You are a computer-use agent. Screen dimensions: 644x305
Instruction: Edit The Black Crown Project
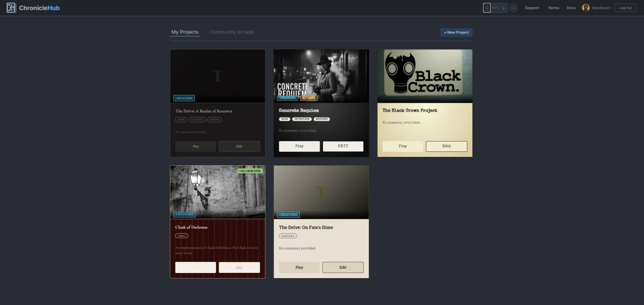pyautogui.click(x=446, y=146)
